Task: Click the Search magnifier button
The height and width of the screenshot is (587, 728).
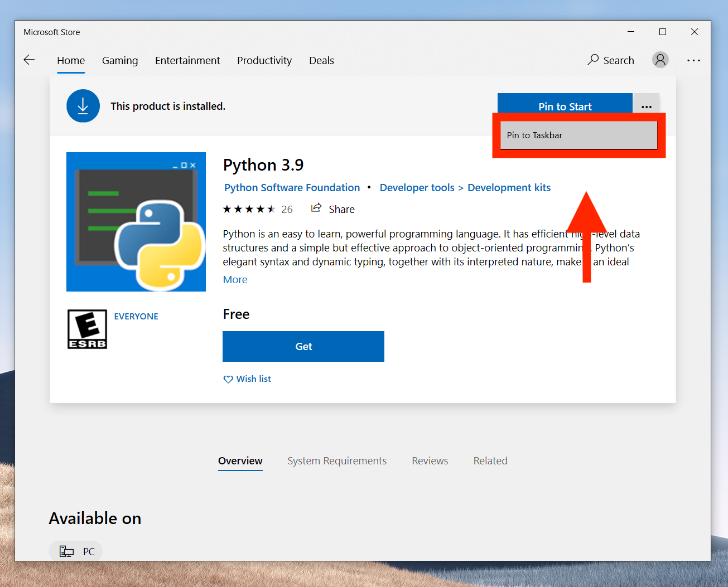Action: coord(611,60)
